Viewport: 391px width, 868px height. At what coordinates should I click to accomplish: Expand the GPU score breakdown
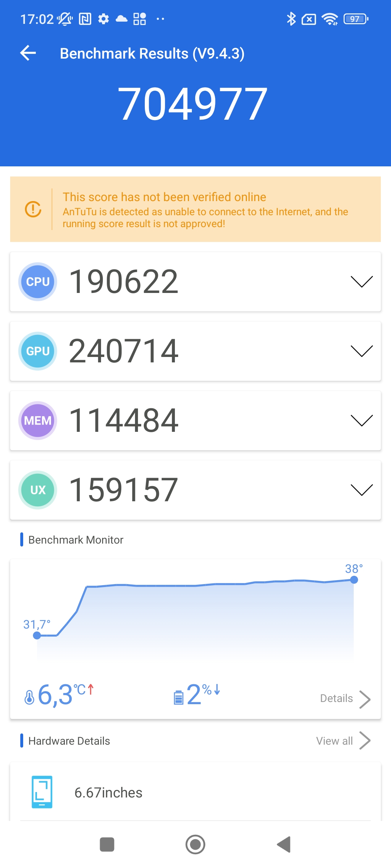361,351
